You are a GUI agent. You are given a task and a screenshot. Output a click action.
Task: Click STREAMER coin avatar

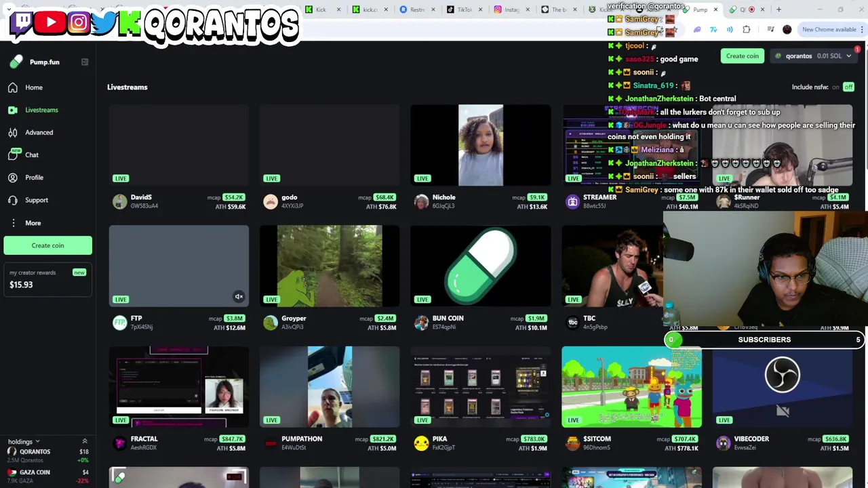pyautogui.click(x=572, y=201)
